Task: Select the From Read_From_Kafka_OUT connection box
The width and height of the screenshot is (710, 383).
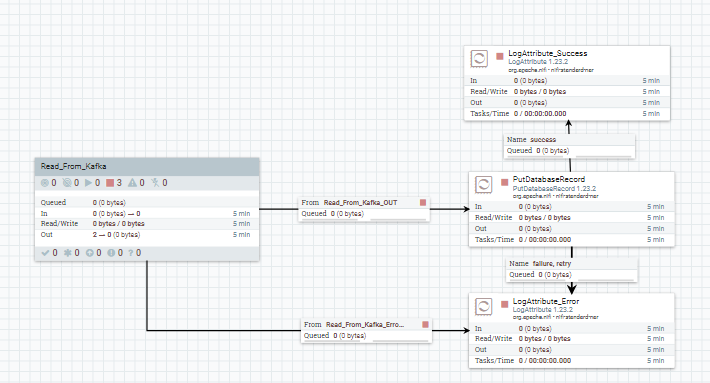Action: (364, 209)
